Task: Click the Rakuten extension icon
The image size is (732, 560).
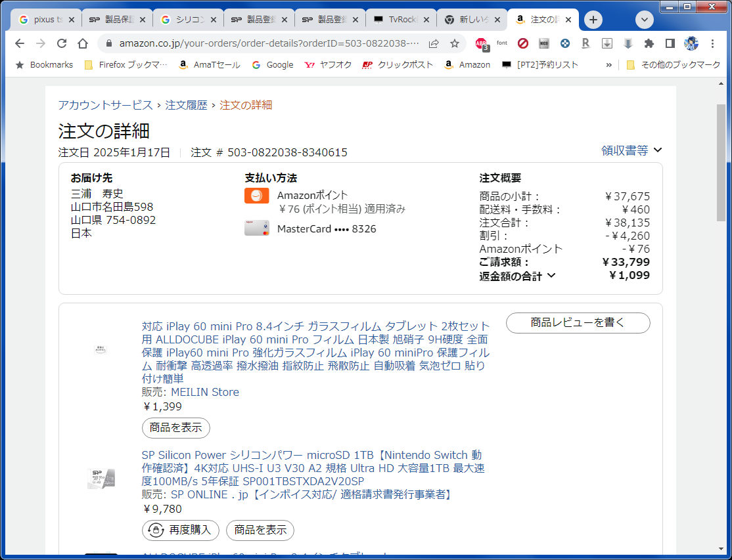Action: (x=585, y=43)
